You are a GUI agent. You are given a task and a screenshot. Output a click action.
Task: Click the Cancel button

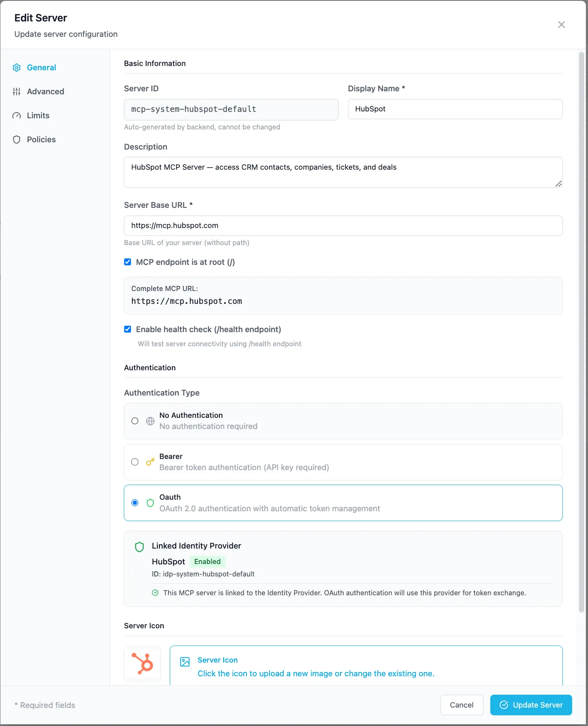pyautogui.click(x=462, y=705)
